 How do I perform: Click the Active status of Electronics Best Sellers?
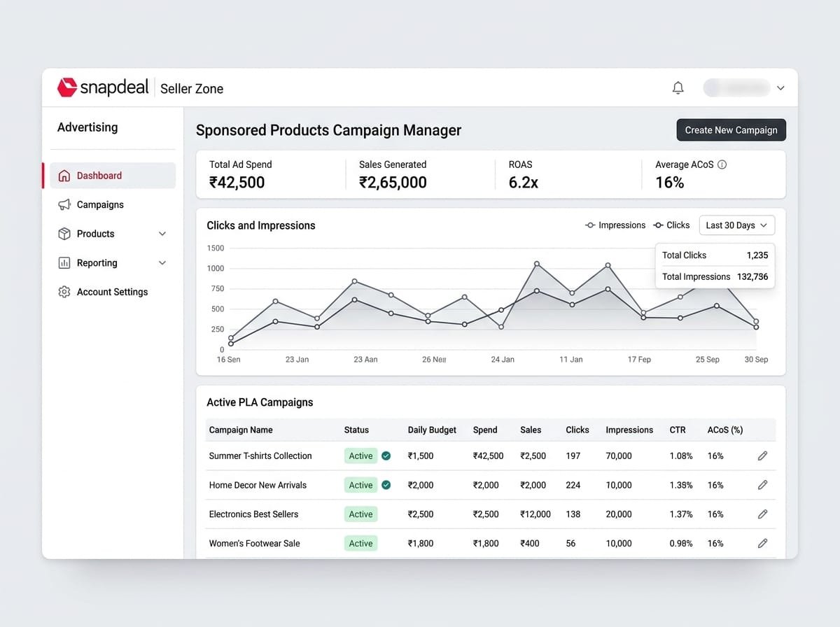[360, 514]
